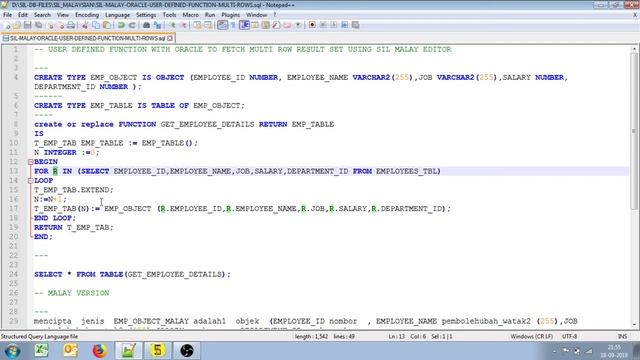Open the Macro menu
640x360 pixels.
pos(190,15)
